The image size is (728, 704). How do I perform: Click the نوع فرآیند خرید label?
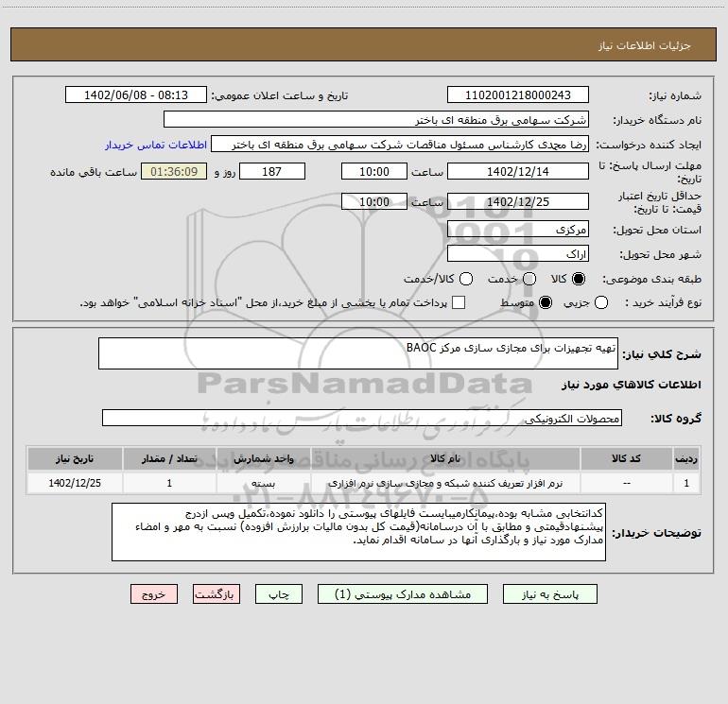[x=663, y=303]
